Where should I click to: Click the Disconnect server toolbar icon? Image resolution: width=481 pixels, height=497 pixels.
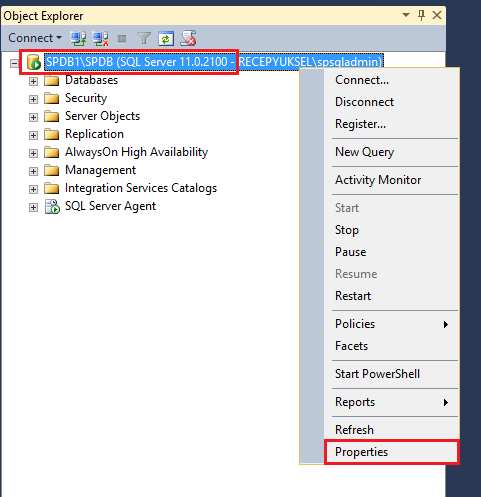pos(100,38)
